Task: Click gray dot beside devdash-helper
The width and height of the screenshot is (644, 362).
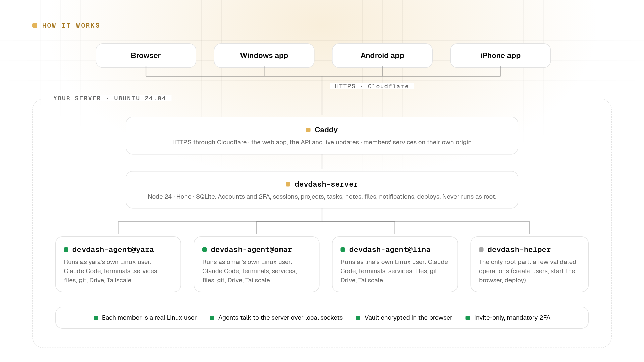Action: 481,250
